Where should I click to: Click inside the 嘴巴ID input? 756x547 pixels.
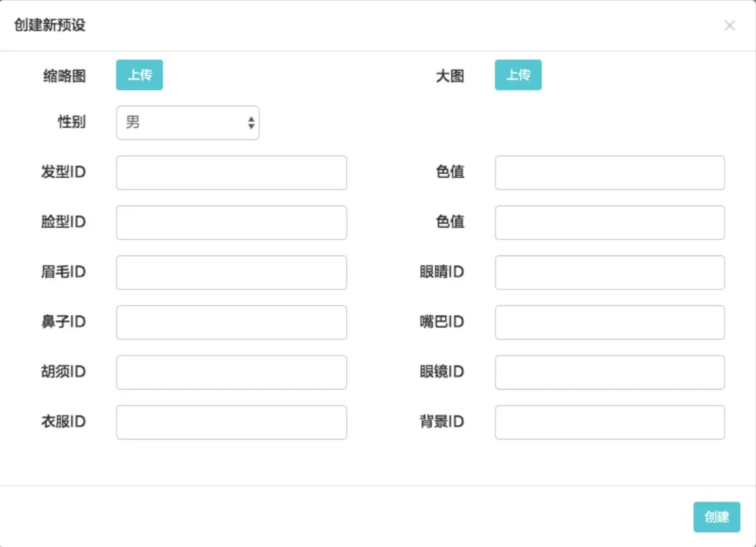(609, 322)
